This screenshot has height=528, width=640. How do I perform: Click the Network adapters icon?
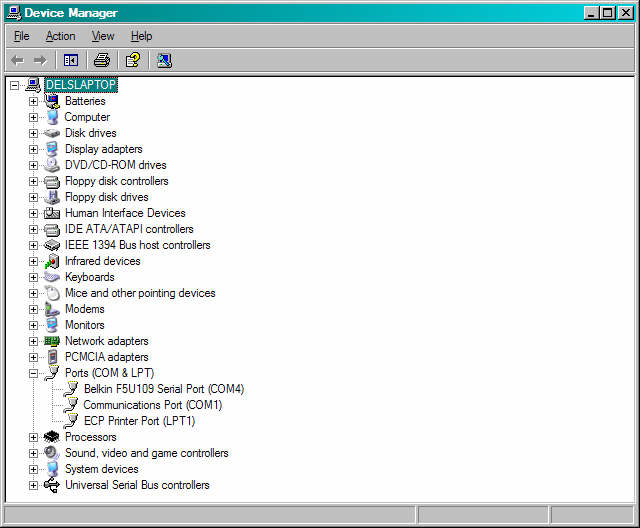52,341
